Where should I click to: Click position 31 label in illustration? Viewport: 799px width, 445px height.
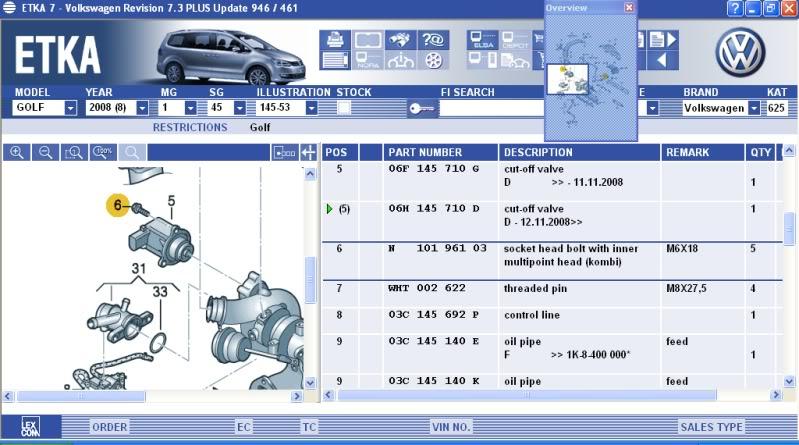coord(139,269)
